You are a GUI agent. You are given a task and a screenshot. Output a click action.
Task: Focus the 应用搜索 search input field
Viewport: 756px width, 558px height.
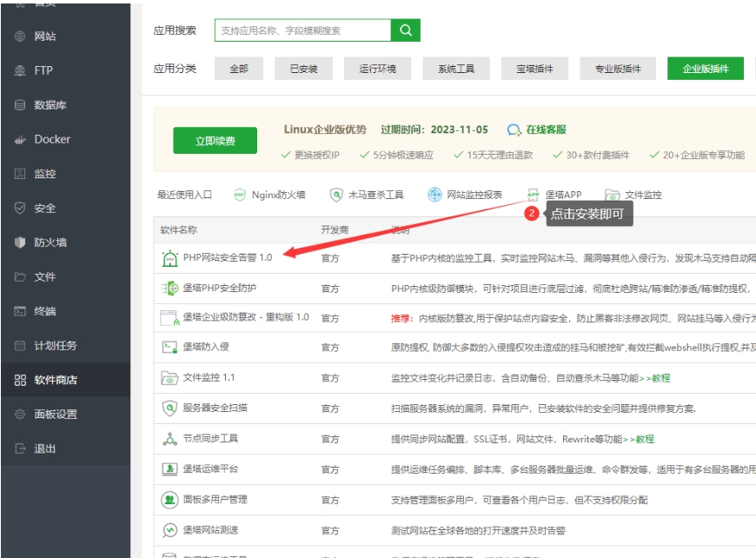tap(302, 30)
